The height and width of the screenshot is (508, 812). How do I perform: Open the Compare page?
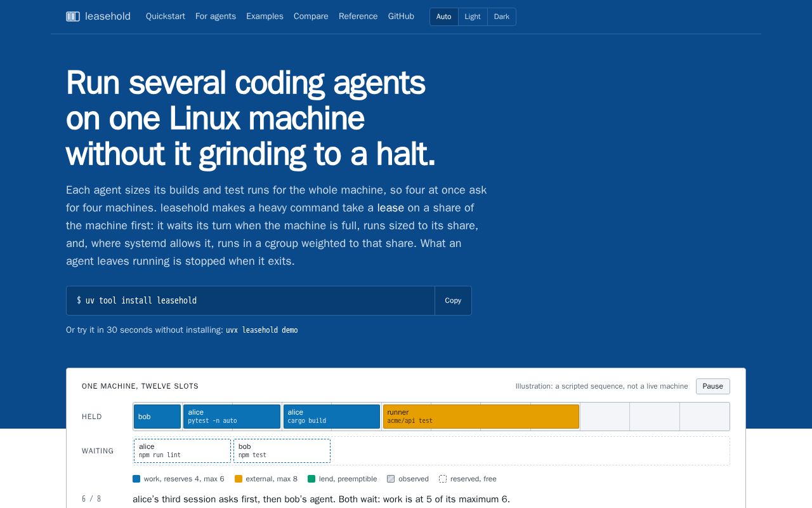point(311,17)
